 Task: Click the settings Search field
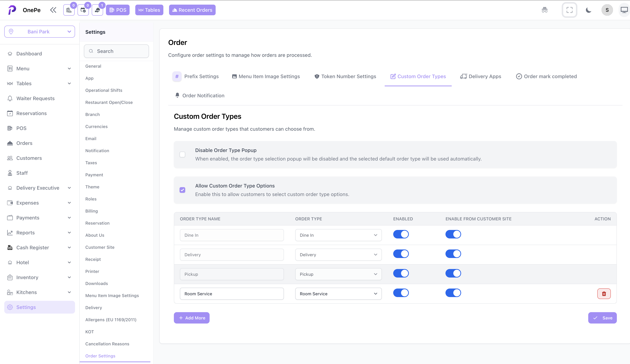(116, 51)
